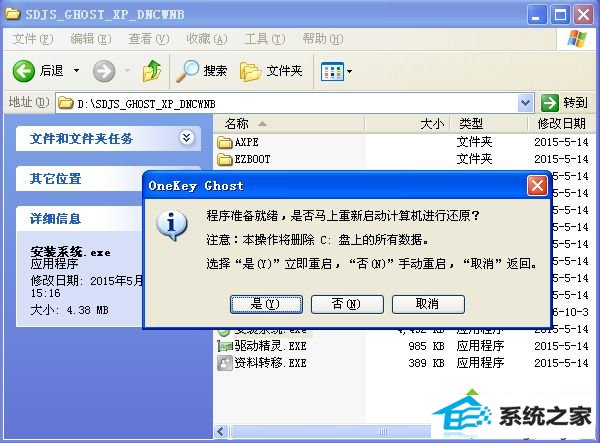
Task: Click the green Back arrow icon
Action: pos(23,71)
